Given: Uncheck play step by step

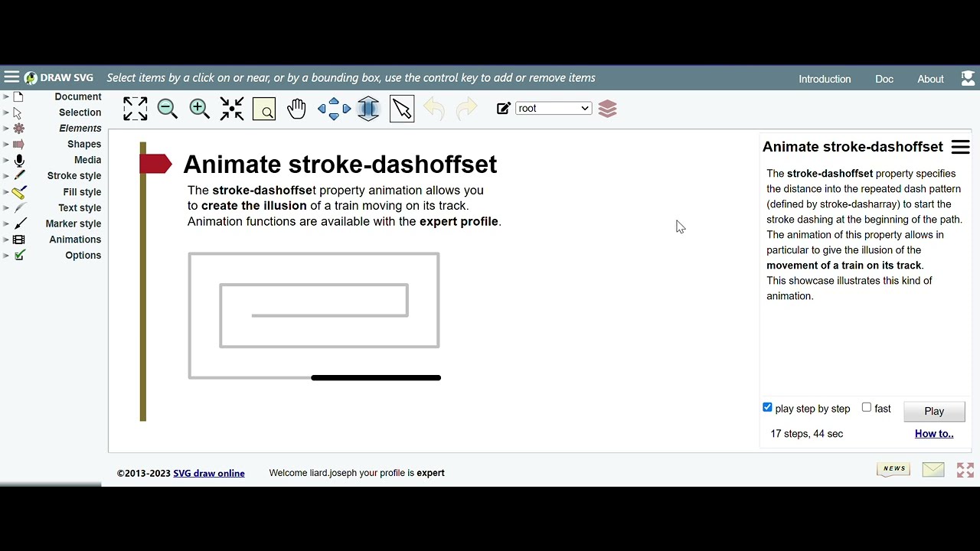Looking at the screenshot, I should (767, 407).
